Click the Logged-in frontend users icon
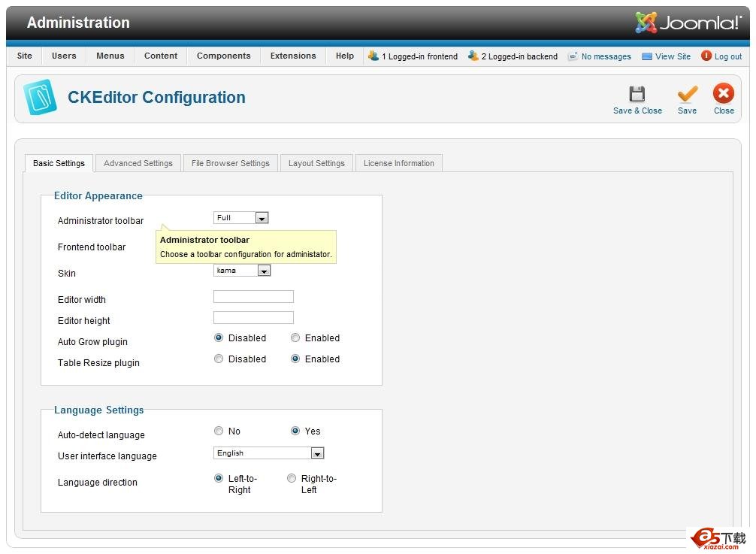This screenshot has height=554, width=756. [373, 56]
